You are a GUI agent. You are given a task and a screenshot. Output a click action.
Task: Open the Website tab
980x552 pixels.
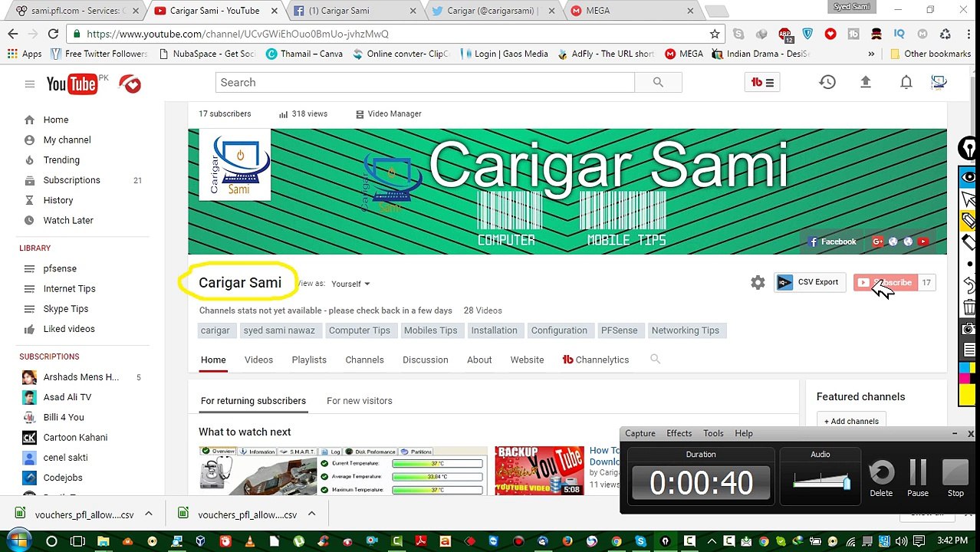pos(527,360)
